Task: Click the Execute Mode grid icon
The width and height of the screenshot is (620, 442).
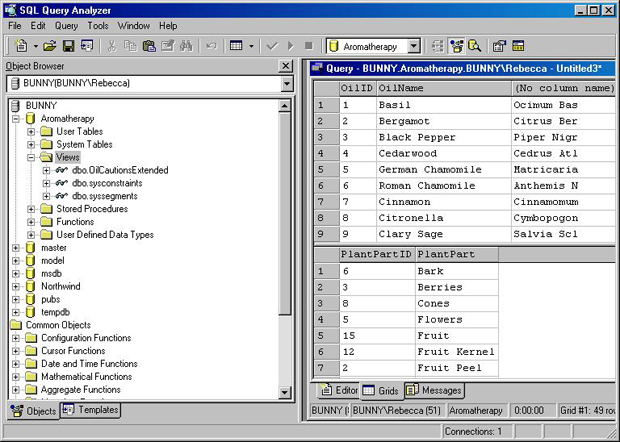Action: 236,46
